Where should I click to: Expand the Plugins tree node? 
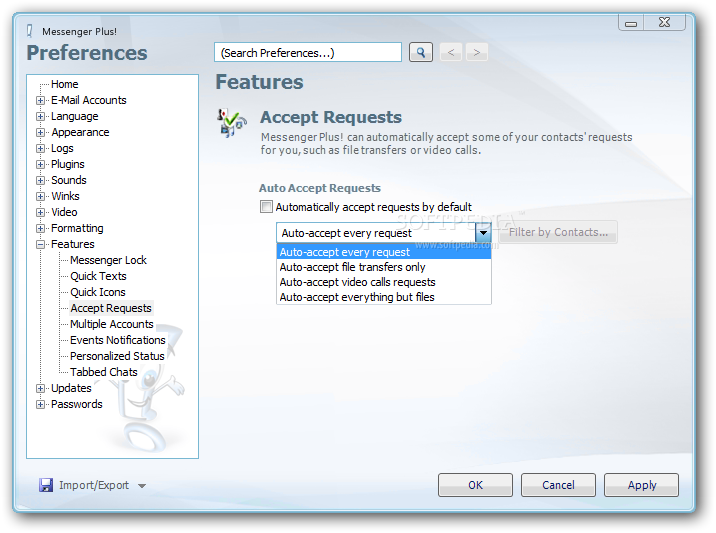tap(40, 164)
